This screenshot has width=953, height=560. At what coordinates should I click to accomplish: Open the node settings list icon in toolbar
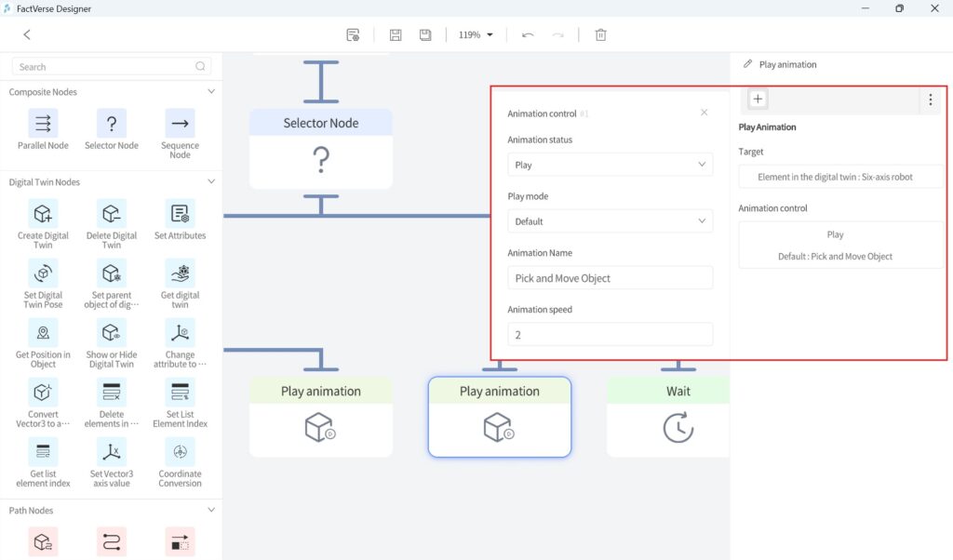[353, 34]
